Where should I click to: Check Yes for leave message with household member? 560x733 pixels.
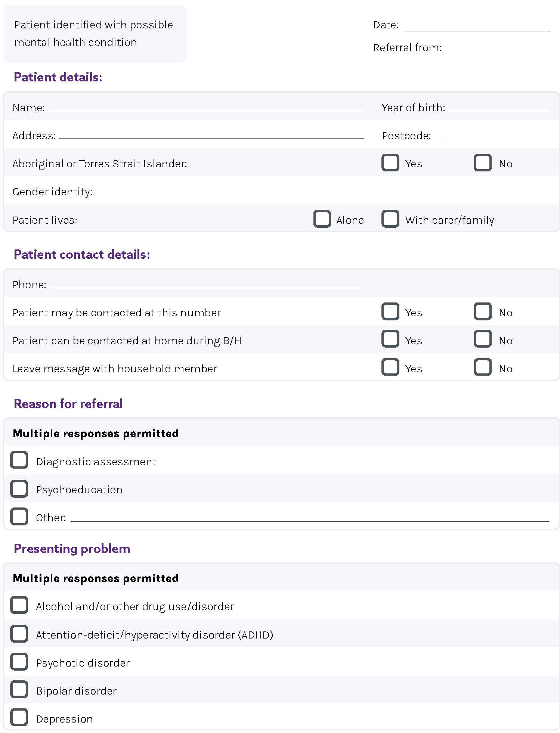pyautogui.click(x=390, y=367)
